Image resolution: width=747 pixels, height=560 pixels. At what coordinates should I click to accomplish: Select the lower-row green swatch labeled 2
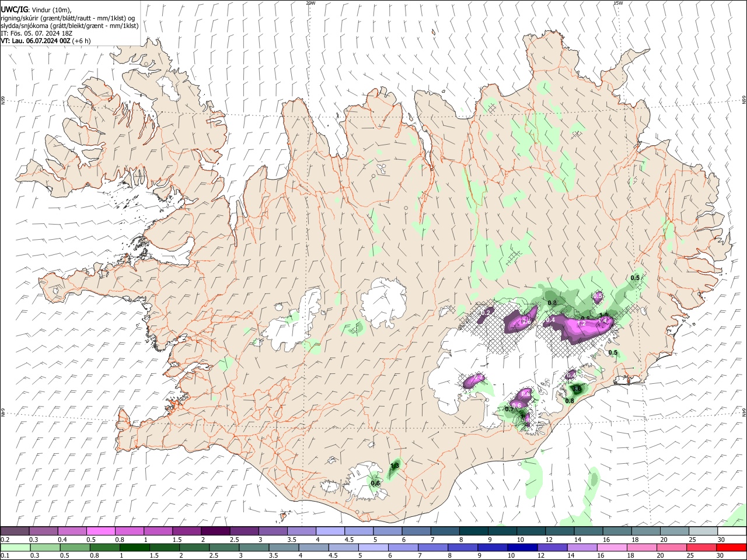tap(194, 547)
